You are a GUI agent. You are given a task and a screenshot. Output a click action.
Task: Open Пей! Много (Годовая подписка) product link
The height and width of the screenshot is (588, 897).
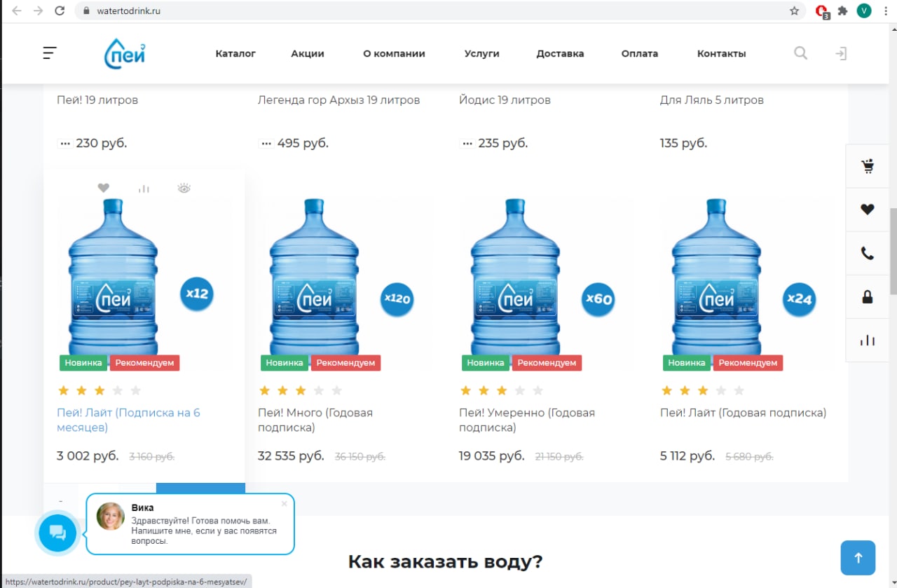coord(315,420)
